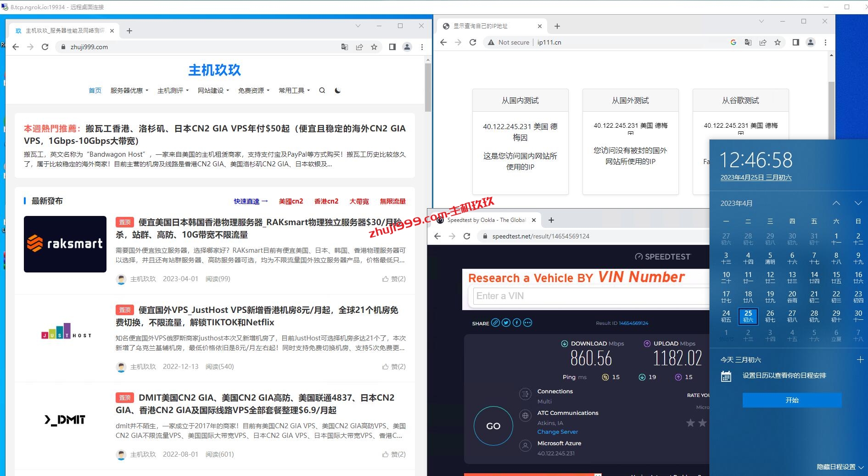Viewport: 868px width, 476px height.
Task: Collapse agenda with 隐藏日程设置
Action: pos(840,467)
